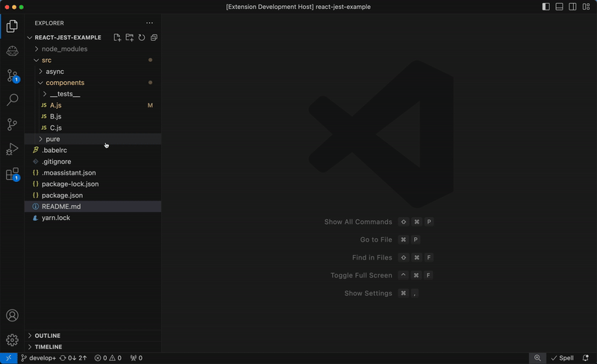Expand the pure folder
This screenshot has width=597, height=364.
click(x=93, y=139)
